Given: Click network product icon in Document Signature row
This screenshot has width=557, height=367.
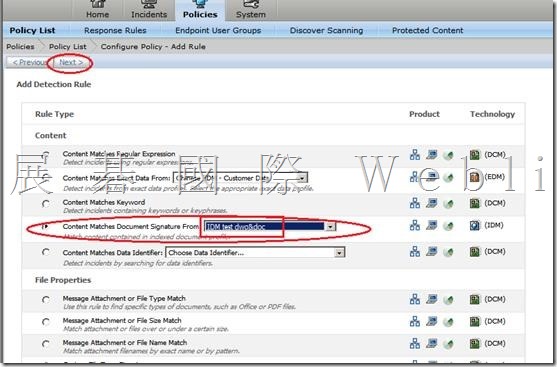Looking at the screenshot, I should (x=415, y=225).
